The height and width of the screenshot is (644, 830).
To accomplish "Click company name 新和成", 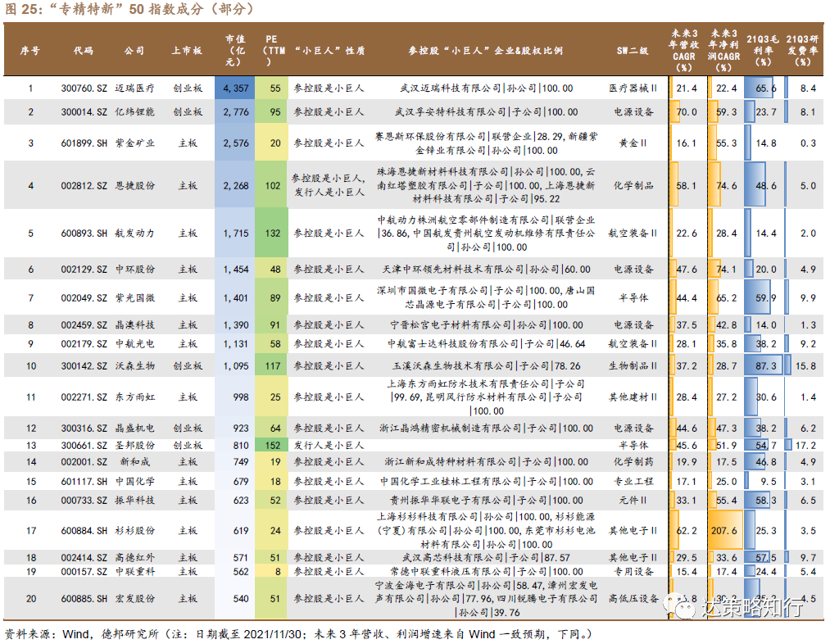I will click(x=135, y=462).
